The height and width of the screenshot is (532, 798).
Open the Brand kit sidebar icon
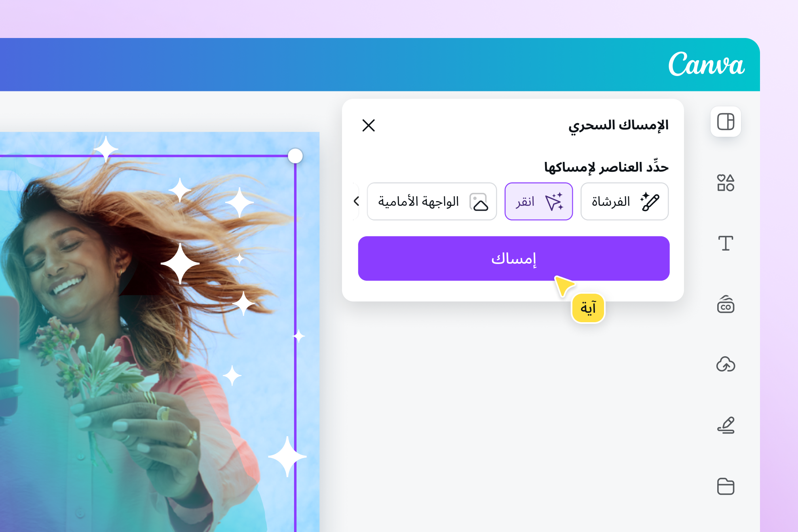point(726,304)
